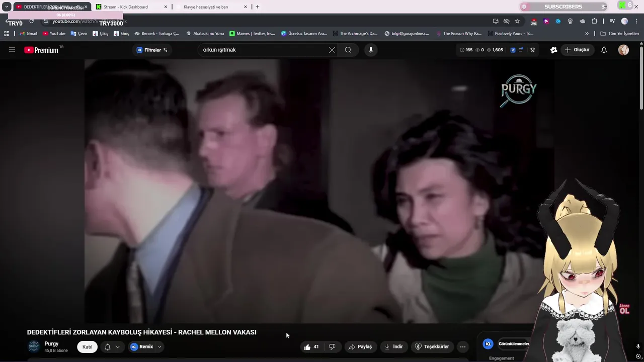Open the browser extensions puzzle icon
The image size is (644, 362).
point(594,21)
